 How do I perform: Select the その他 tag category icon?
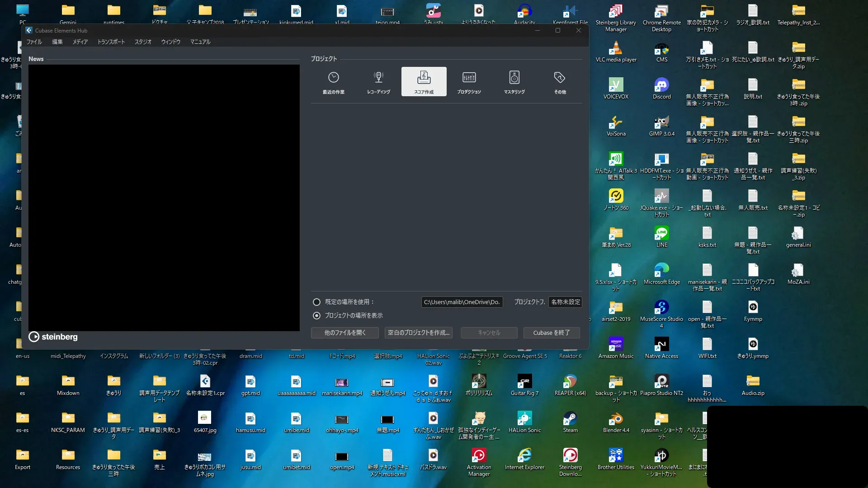560,78
